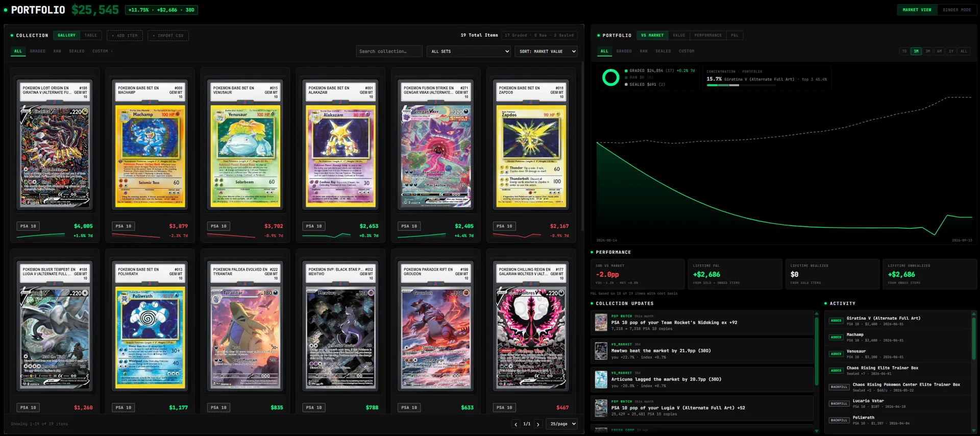The width and height of the screenshot is (980, 436).
Task: Set chart range to 1M
Action: pos(916,51)
